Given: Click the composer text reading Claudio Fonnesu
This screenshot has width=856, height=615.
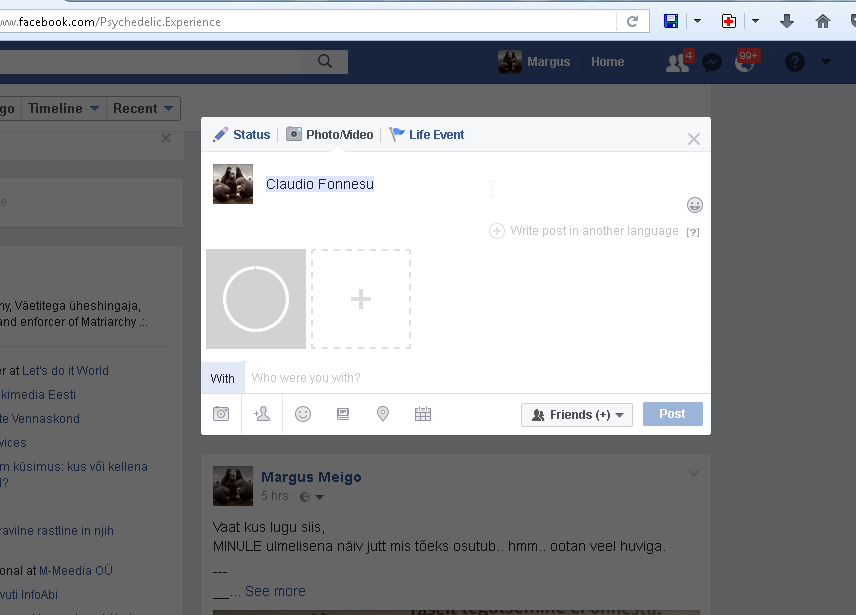Looking at the screenshot, I should click(320, 184).
